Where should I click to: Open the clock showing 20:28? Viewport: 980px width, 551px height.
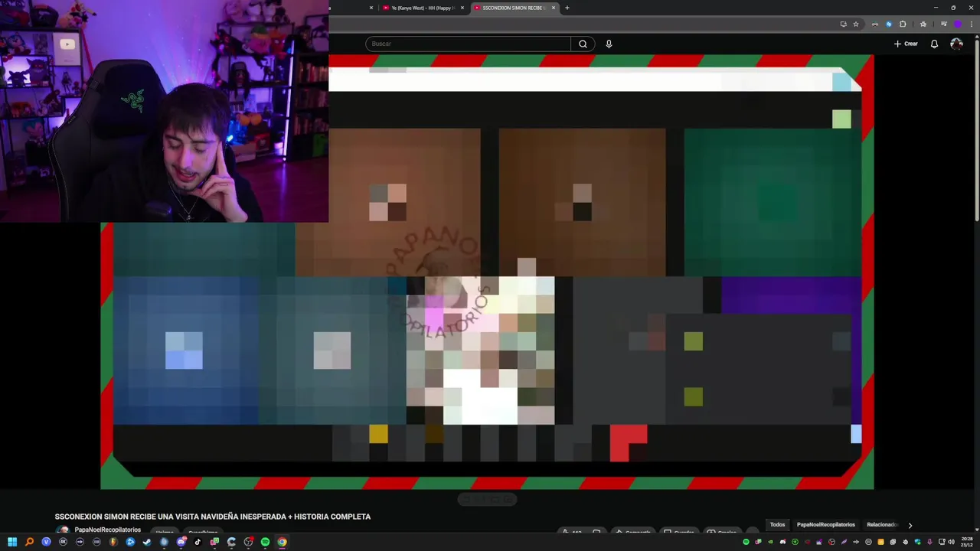(966, 542)
